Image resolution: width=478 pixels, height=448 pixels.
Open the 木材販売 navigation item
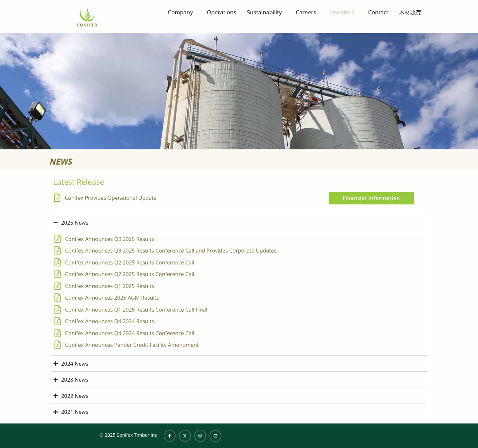click(x=410, y=12)
